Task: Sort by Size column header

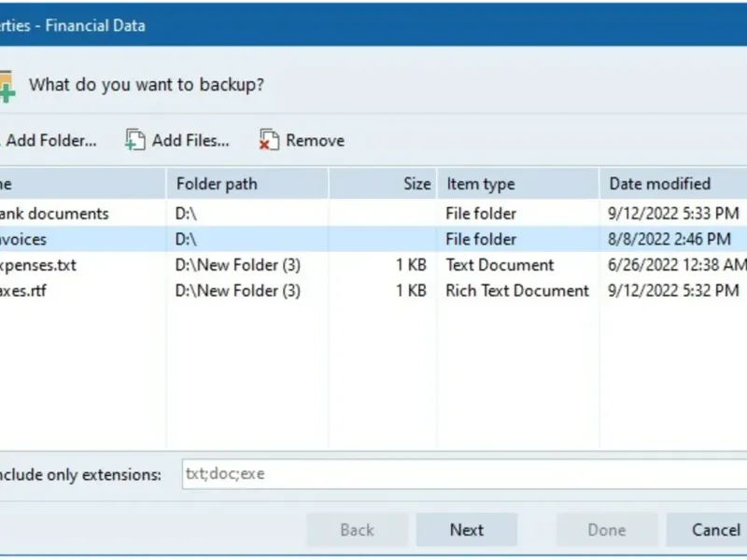Action: (383, 183)
